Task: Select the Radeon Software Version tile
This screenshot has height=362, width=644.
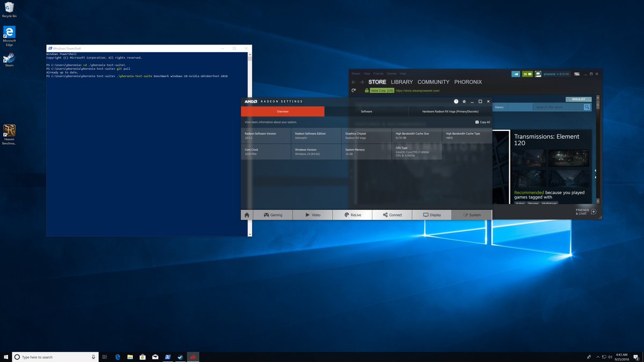Action: tap(266, 136)
